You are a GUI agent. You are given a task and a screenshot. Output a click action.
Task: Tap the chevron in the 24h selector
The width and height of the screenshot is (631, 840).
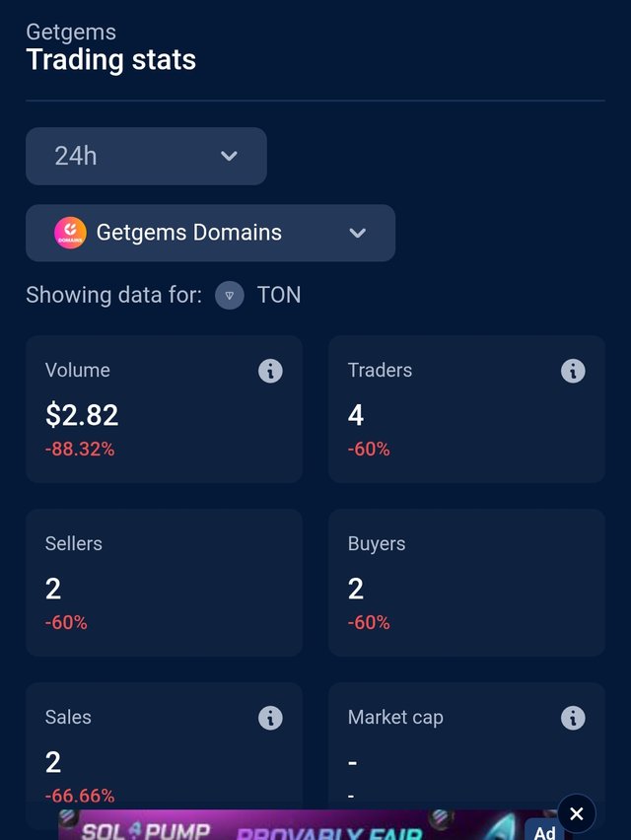coord(230,157)
